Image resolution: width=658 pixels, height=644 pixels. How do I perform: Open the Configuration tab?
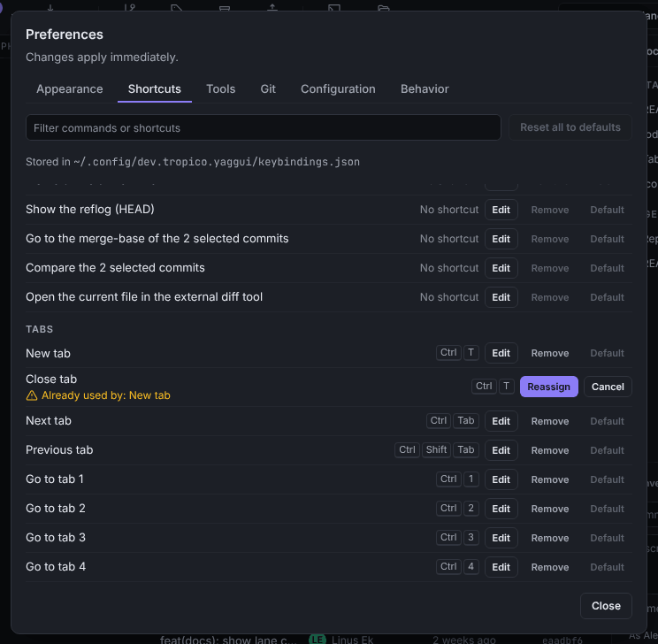coord(338,89)
